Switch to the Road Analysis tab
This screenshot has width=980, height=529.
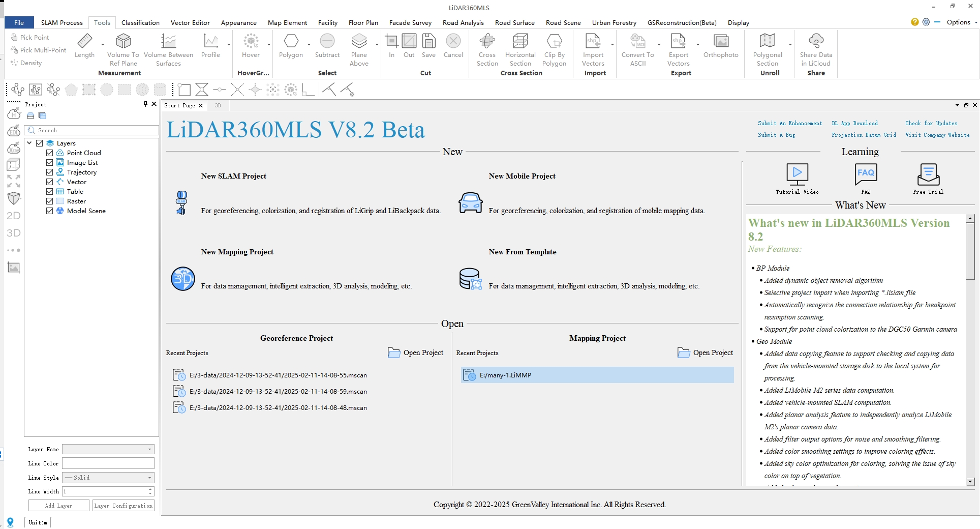463,22
